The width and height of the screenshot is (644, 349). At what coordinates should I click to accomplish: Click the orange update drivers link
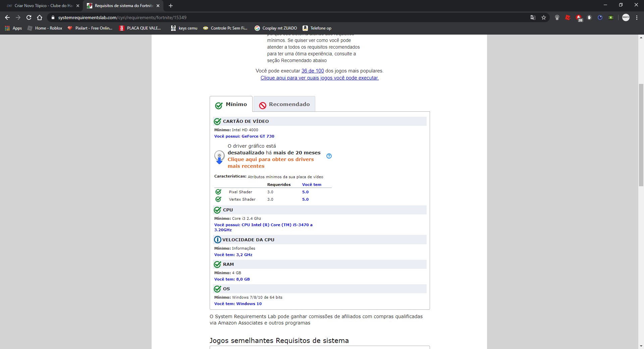(271, 163)
